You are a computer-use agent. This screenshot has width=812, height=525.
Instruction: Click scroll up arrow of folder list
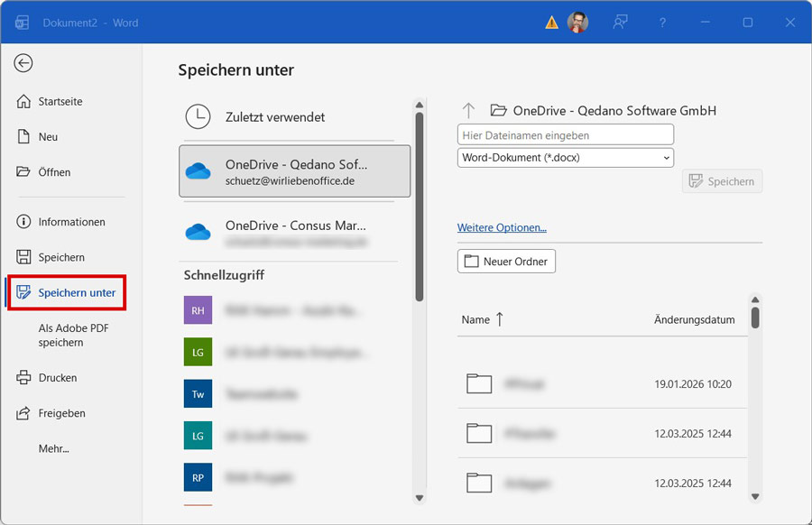click(755, 299)
